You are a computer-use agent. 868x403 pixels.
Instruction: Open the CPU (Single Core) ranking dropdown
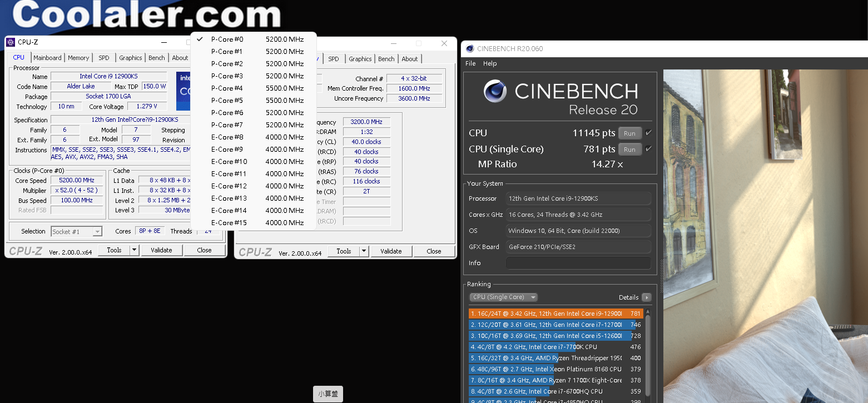(503, 297)
